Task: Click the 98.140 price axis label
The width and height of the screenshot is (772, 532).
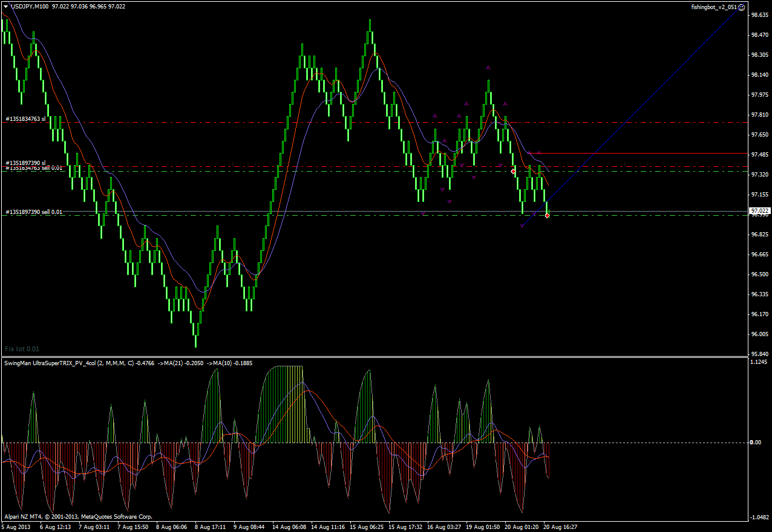Action: [x=759, y=75]
